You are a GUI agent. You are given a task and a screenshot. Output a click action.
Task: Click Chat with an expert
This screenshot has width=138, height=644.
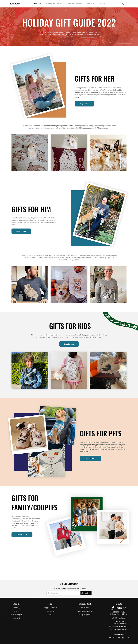click(119, 629)
